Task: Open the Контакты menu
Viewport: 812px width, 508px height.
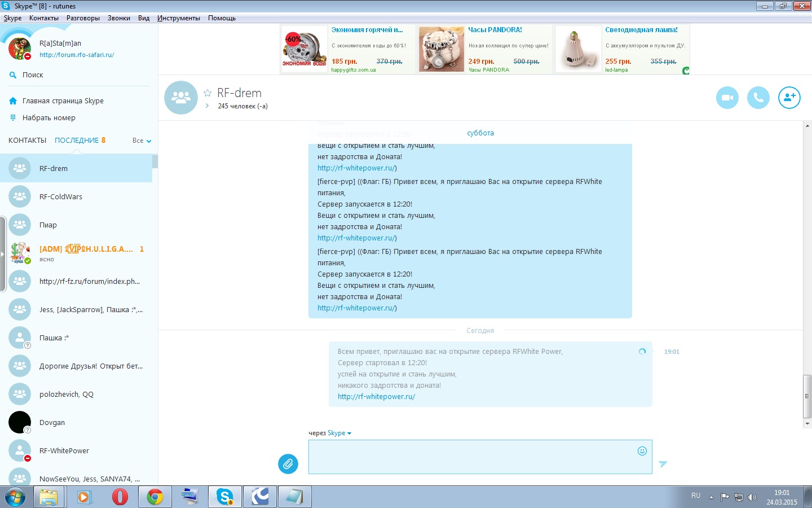Action: [44, 18]
